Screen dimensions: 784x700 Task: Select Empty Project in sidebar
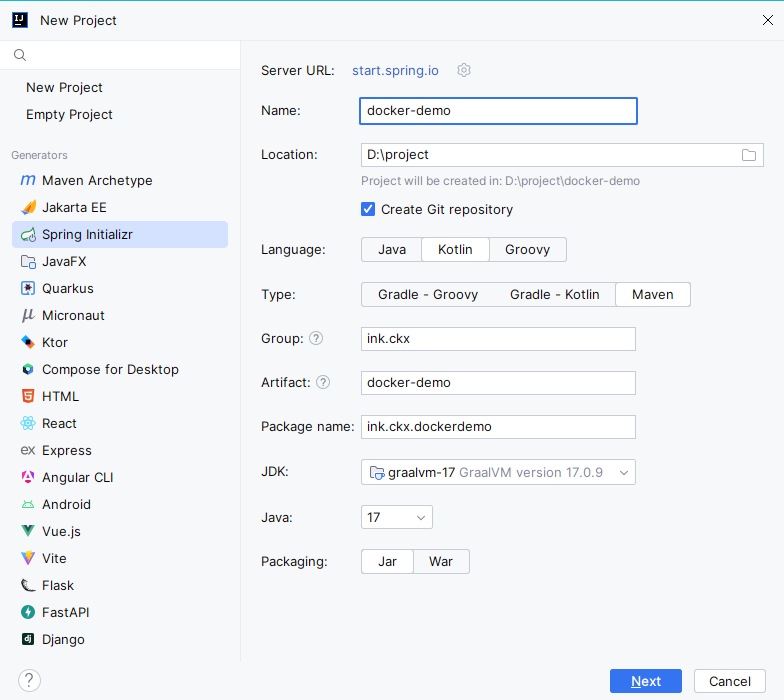[x=69, y=114]
